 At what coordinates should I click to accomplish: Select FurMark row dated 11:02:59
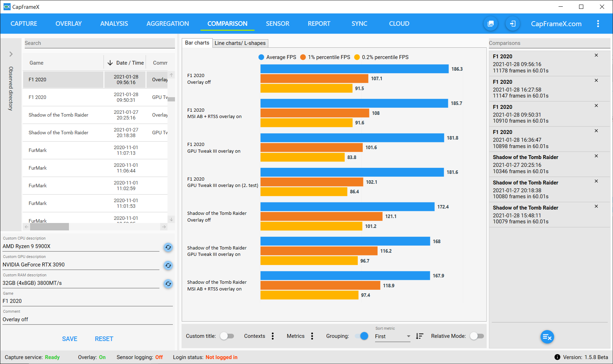click(95, 186)
